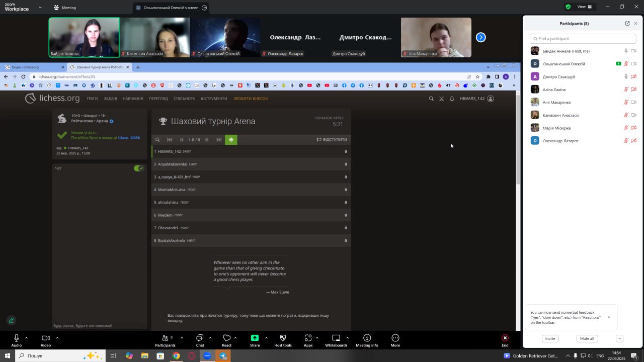Image resolution: width=644 pixels, height=362 pixels.
Task: Open the View layout dropdown
Action: pyautogui.click(x=584, y=7)
